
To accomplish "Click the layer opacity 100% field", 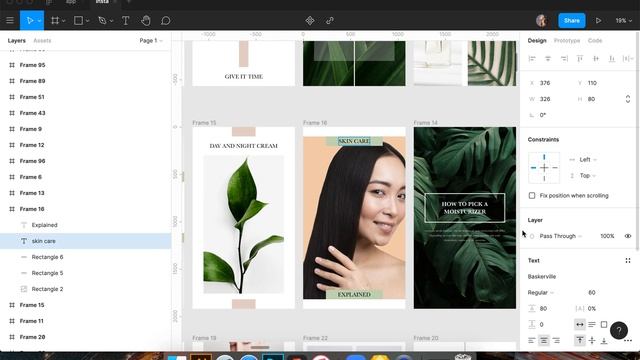I will tap(607, 236).
